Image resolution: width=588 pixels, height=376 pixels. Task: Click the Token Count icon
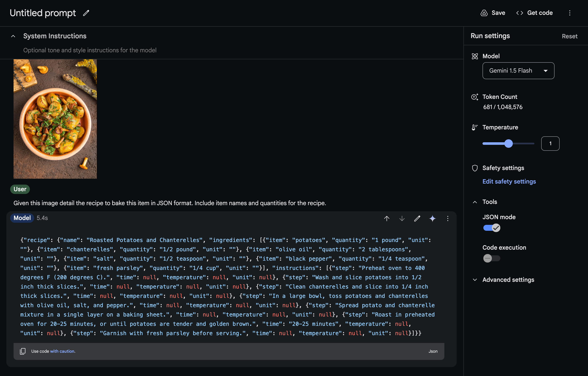(475, 97)
